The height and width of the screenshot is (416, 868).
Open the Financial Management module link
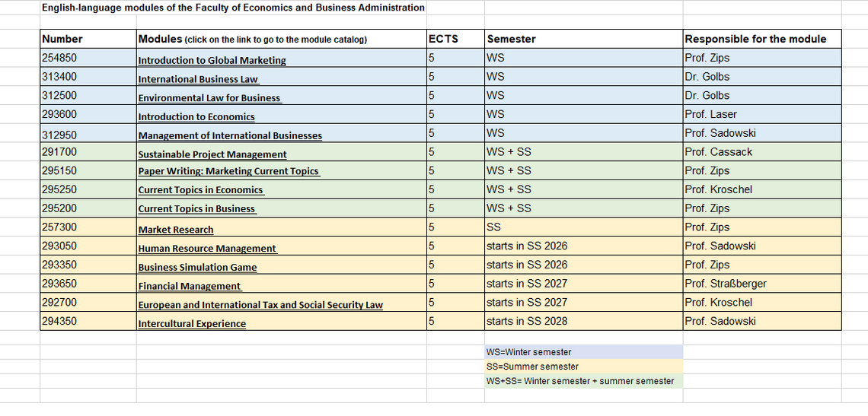pos(190,287)
